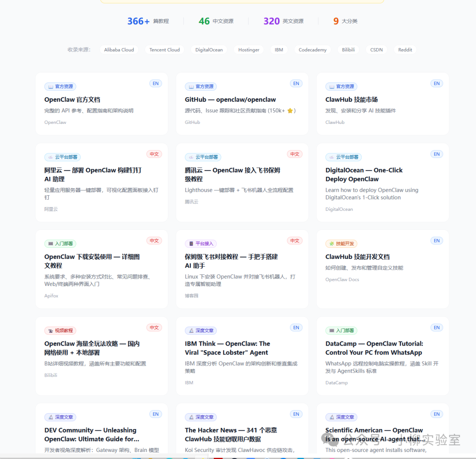Open DigitalOcean One-Click Deploy OpenClaw title
This screenshot has width=476, height=459.
click(x=364, y=175)
